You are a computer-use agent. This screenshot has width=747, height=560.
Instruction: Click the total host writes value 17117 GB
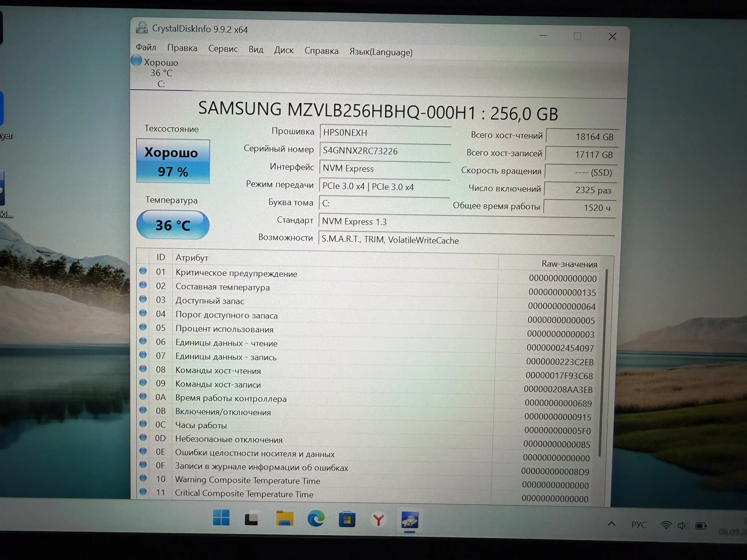[x=582, y=154]
